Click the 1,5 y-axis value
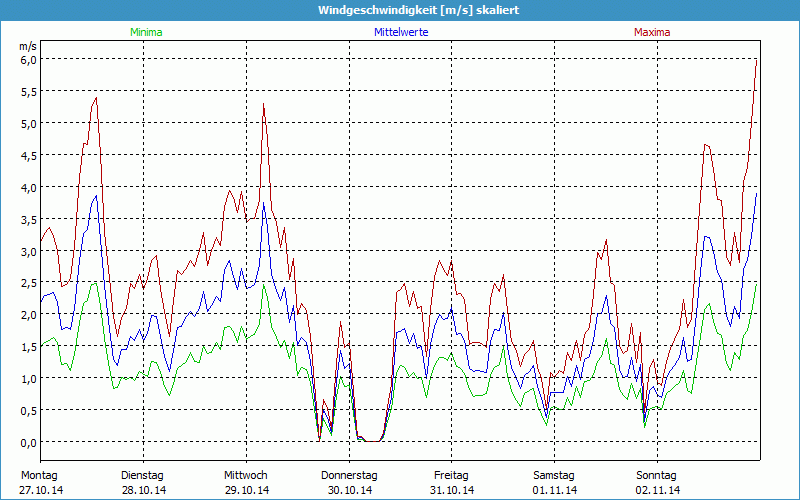800x500 pixels. pos(29,346)
